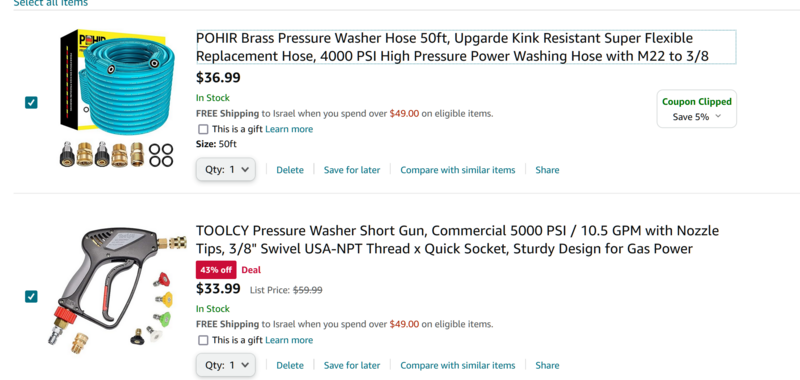Image resolution: width=800 pixels, height=380 pixels.
Task: Open the quantity dropdown for TOOLCY gun
Action: tap(226, 365)
